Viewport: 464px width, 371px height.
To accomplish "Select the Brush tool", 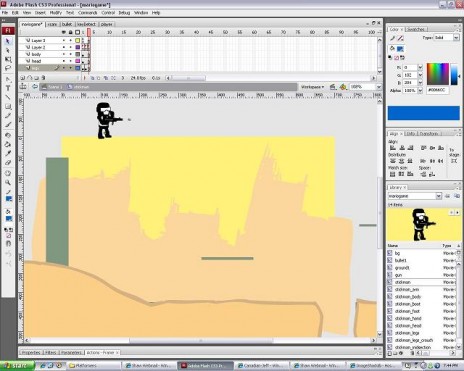I will (8, 125).
